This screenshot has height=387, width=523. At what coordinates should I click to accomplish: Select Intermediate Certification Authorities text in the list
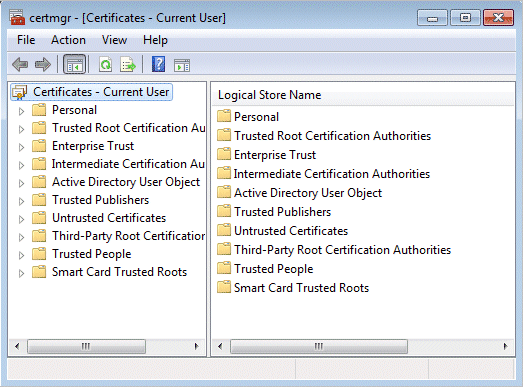tap(332, 174)
